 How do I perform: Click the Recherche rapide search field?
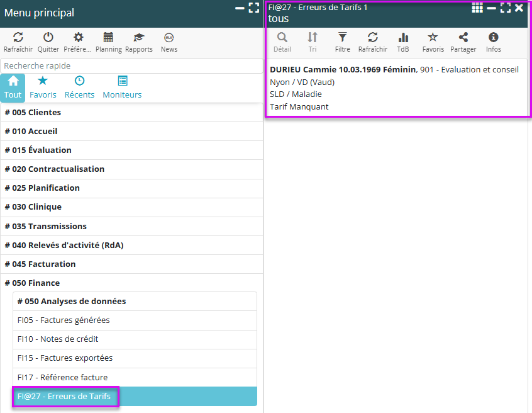131,65
